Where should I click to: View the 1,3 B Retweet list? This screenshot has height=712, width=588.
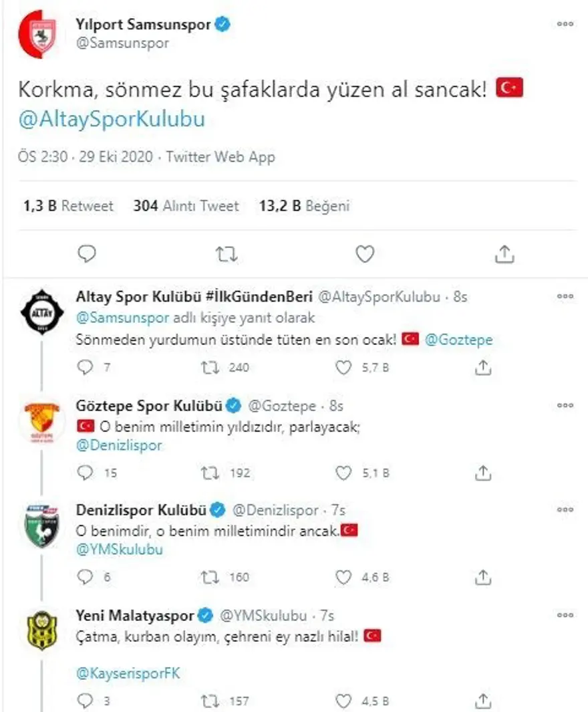coord(67,207)
